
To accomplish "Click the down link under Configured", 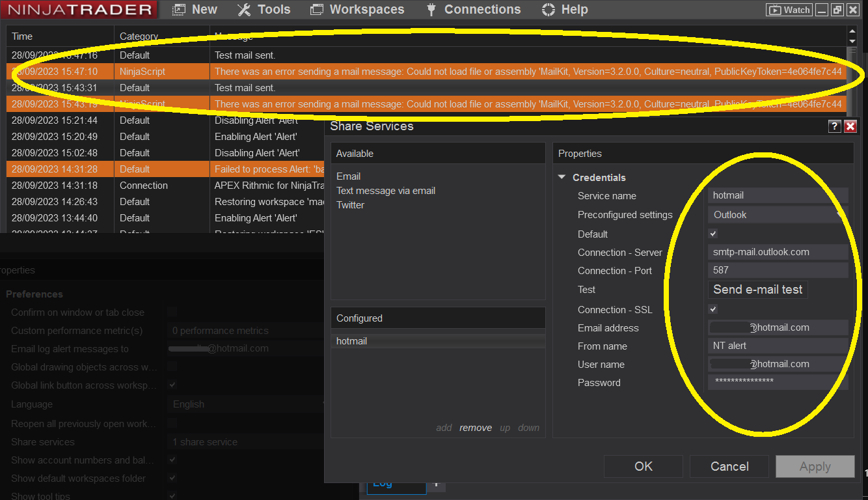I will point(529,428).
